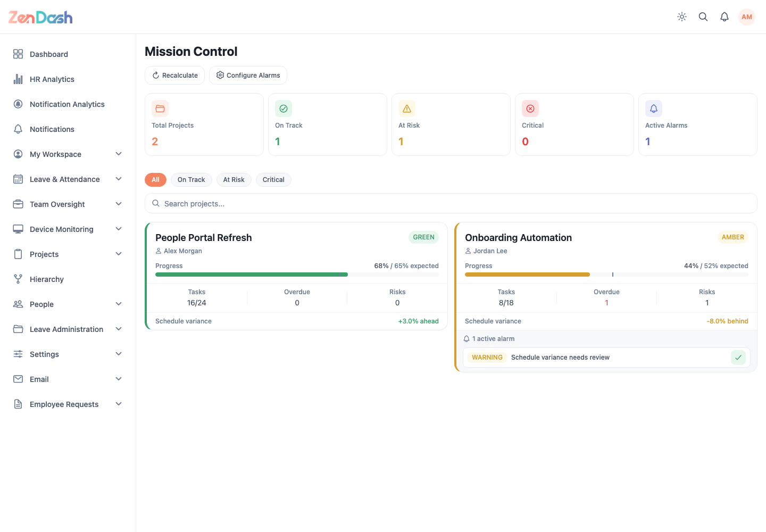
Task: Click the Active Alarms bell icon card
Action: (654, 109)
